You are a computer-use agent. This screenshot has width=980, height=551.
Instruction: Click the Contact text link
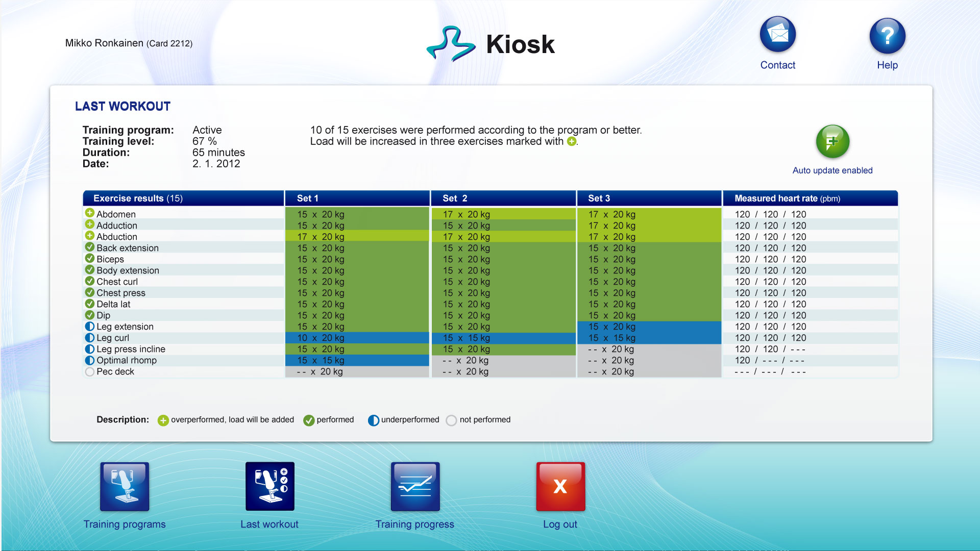[x=777, y=65]
